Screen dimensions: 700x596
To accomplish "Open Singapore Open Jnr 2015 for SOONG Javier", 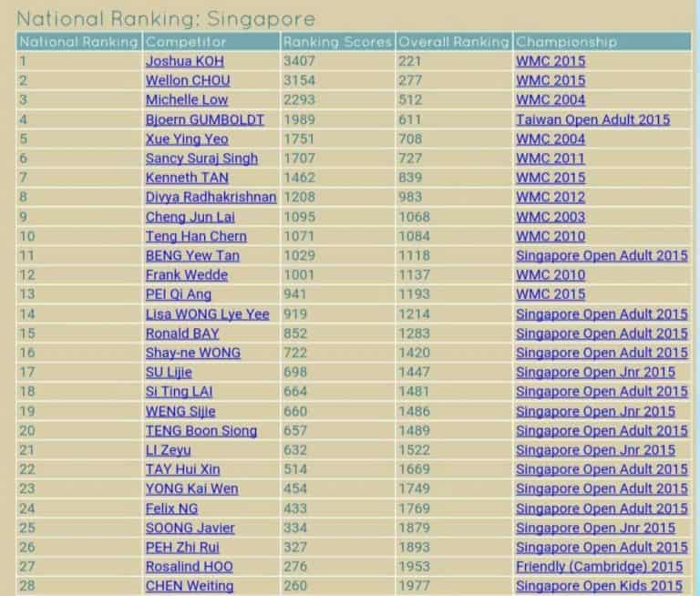I will click(595, 528).
